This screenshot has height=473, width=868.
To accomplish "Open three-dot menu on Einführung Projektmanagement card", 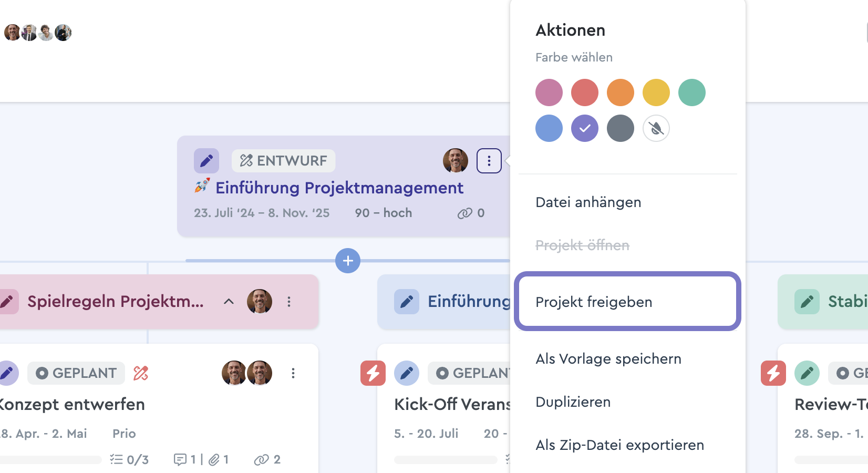I will point(489,161).
